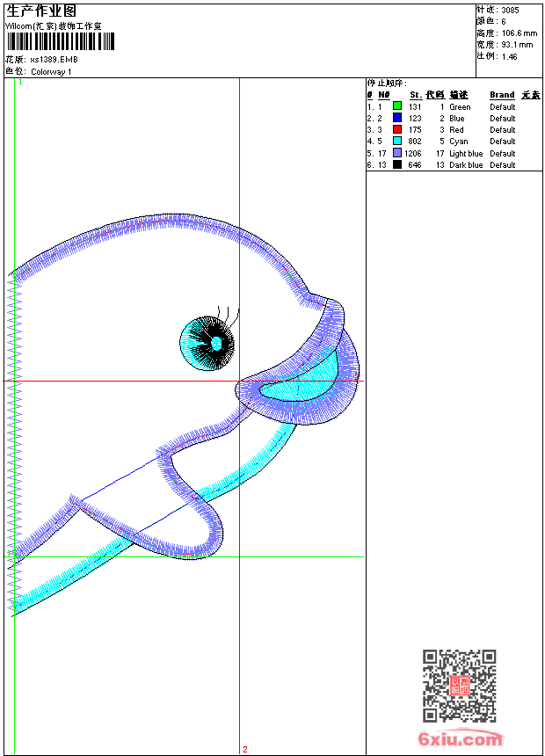This screenshot has width=545, height=756.
Task: Click the red seal inside the QR code
Action: [x=459, y=687]
